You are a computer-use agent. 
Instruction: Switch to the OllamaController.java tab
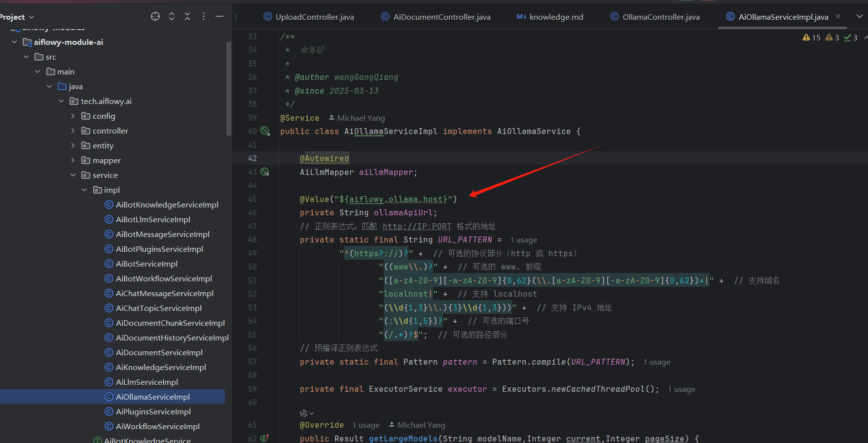[x=660, y=17]
